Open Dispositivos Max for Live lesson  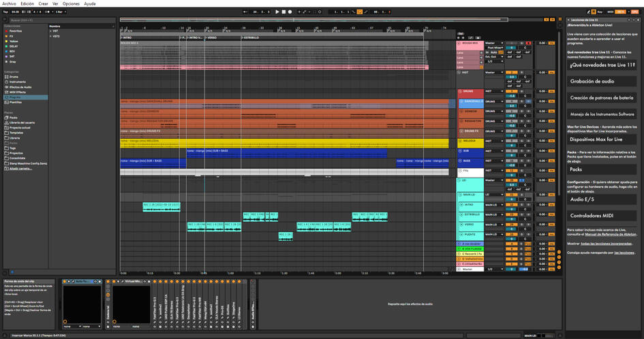pos(602,140)
